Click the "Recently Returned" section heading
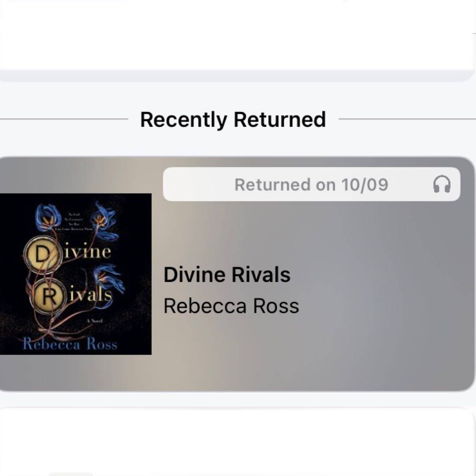 coord(233,119)
